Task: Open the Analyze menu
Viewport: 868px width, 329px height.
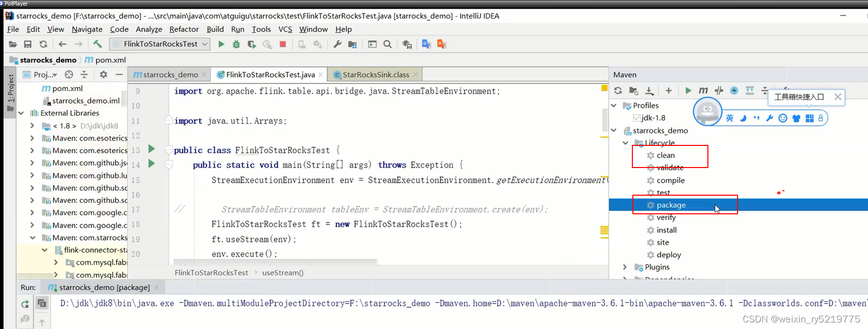Action: tap(149, 29)
